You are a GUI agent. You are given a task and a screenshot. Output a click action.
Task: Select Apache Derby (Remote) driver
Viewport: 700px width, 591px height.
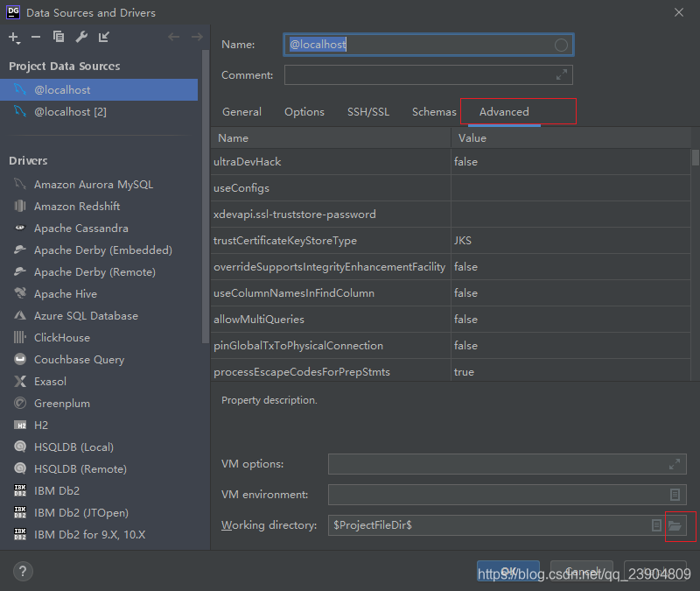click(101, 272)
